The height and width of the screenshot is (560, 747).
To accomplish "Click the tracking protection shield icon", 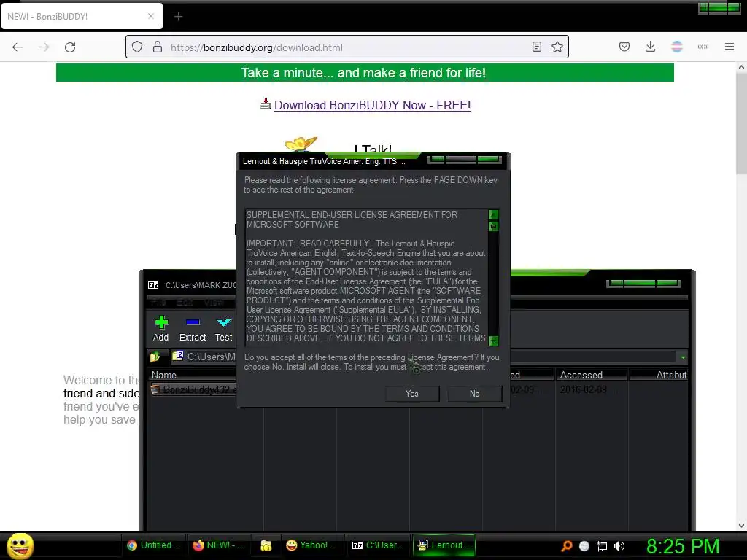I will pyautogui.click(x=137, y=47).
